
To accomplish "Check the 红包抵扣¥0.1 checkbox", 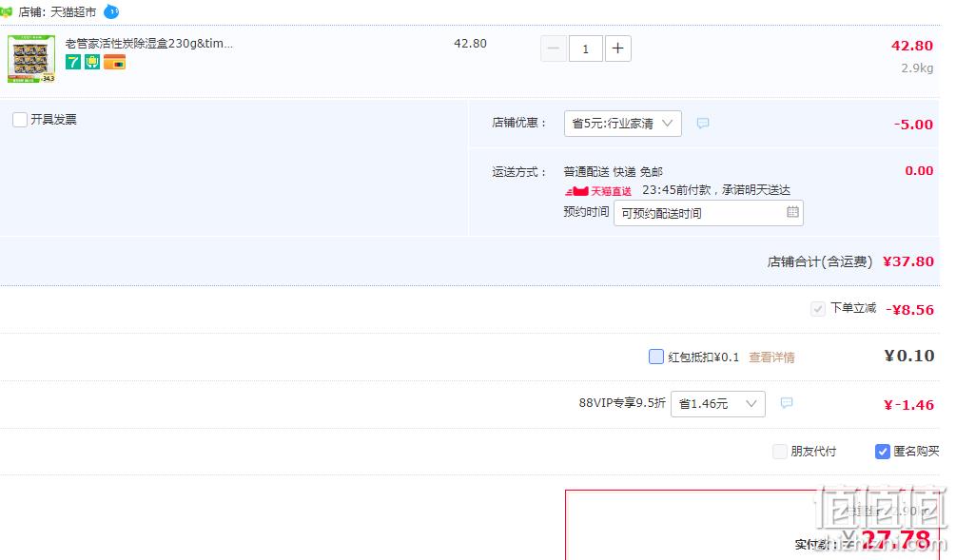I will [x=656, y=357].
